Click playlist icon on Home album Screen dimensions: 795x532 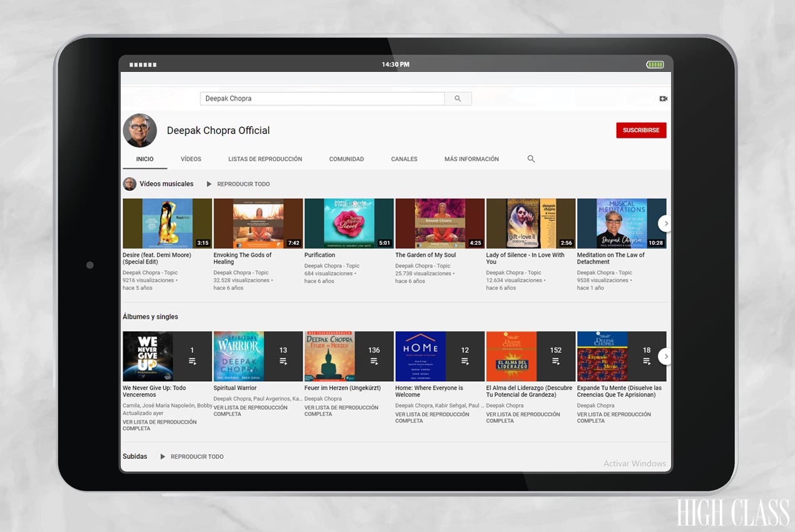(464, 361)
